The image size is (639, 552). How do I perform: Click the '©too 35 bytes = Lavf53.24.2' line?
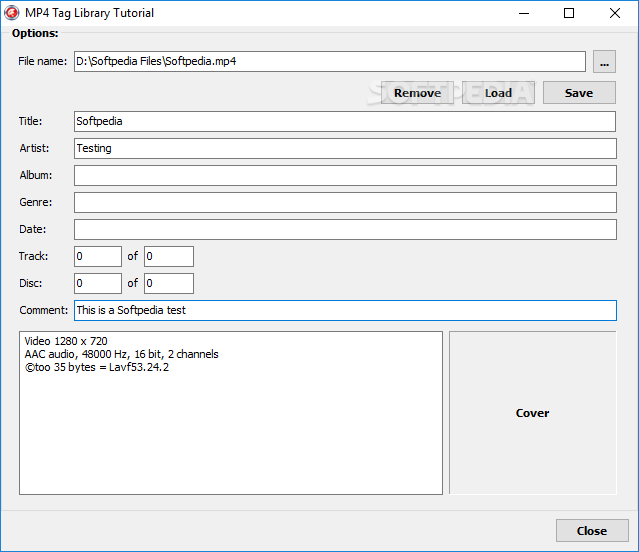click(97, 367)
